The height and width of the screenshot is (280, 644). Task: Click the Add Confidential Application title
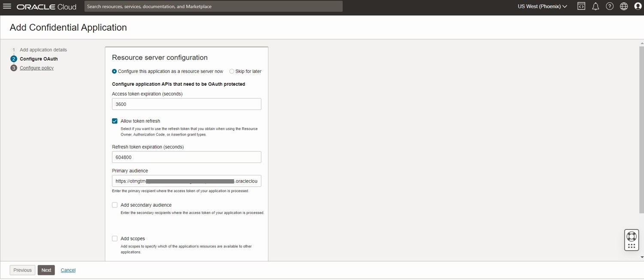pos(68,27)
